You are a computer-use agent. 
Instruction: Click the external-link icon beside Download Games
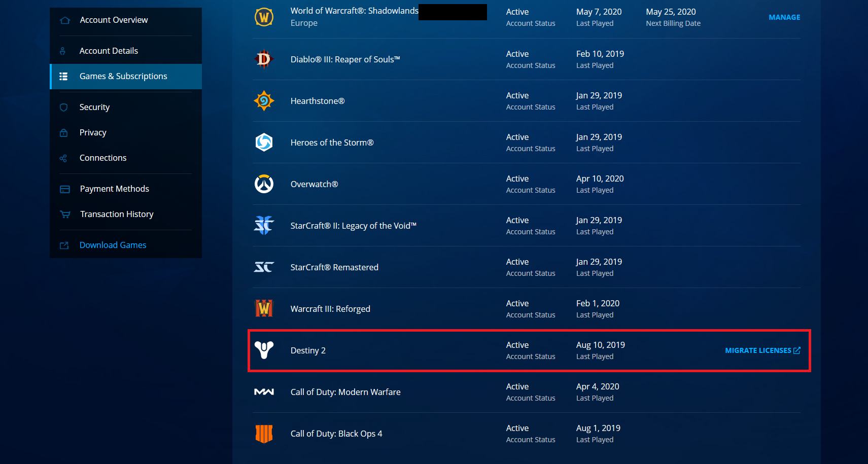(x=64, y=245)
